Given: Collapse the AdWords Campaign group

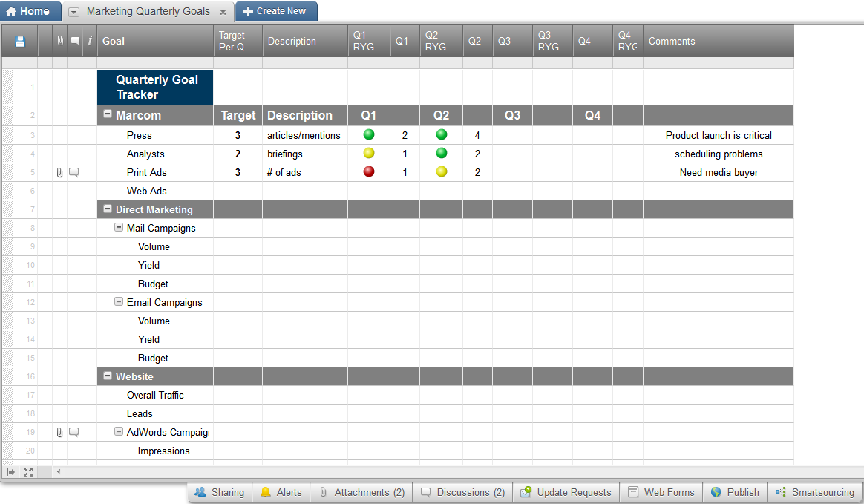Looking at the screenshot, I should [119, 431].
